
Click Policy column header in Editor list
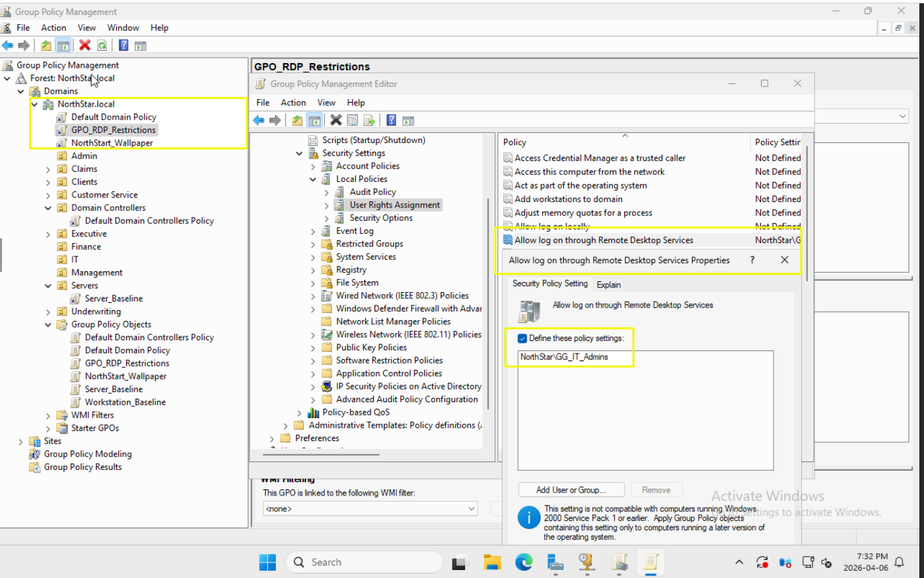625,142
